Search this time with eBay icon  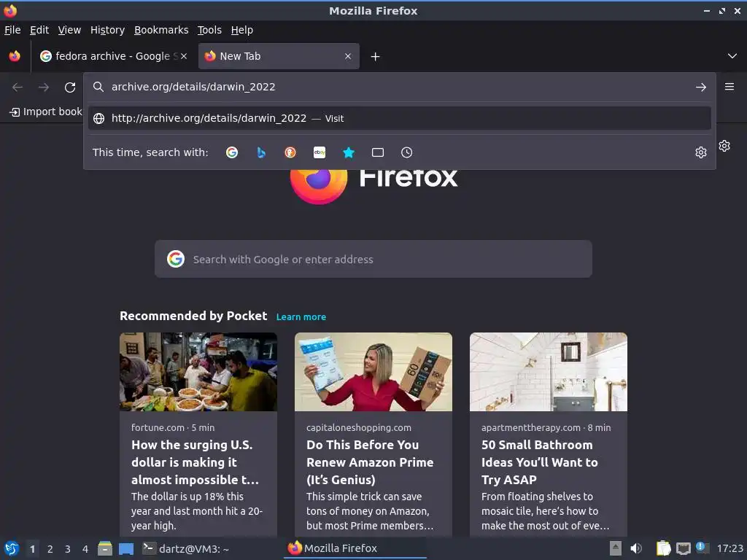[x=320, y=152]
